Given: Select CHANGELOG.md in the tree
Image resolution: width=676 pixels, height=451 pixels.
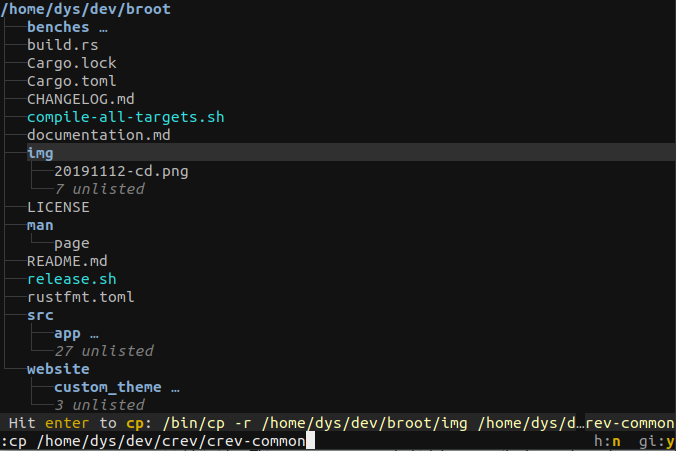Looking at the screenshot, I should click(81, 99).
